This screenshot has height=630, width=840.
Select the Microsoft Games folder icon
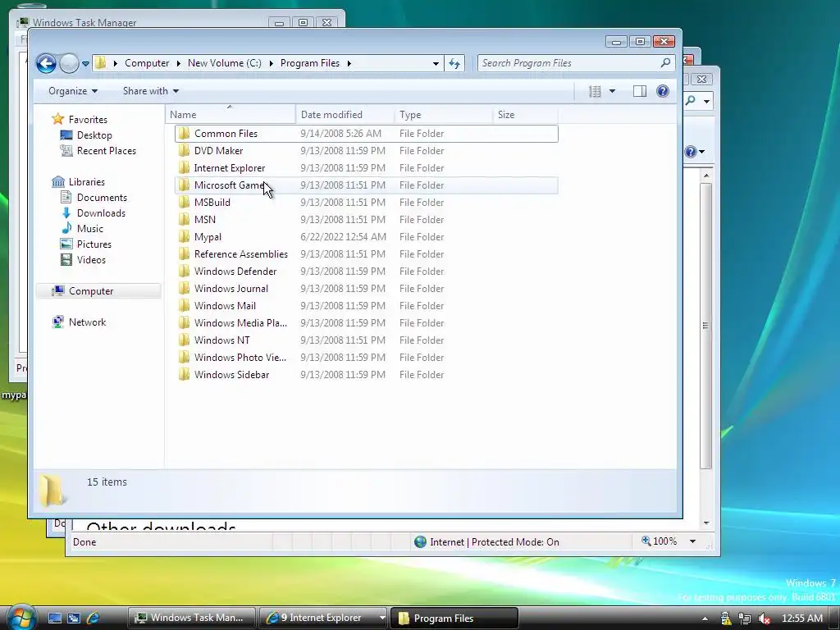184,185
